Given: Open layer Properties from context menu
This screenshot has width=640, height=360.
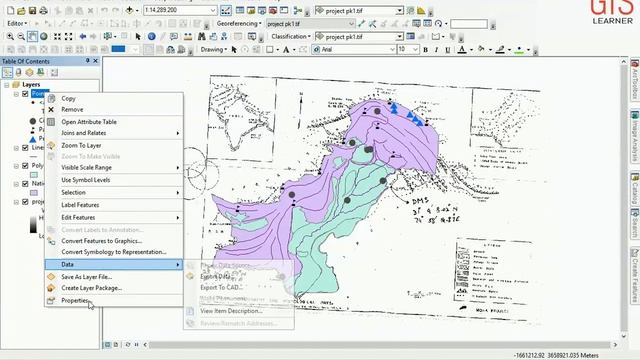Looking at the screenshot, I should [x=114, y=300].
